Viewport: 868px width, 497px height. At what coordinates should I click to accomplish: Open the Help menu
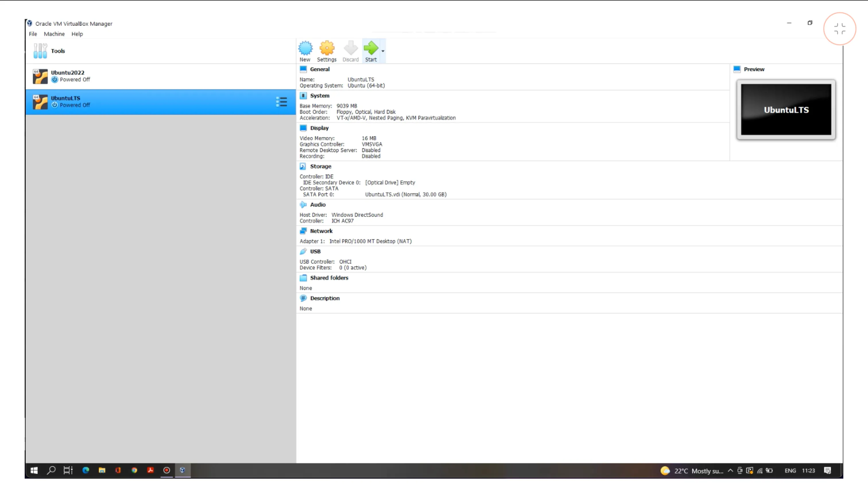77,34
